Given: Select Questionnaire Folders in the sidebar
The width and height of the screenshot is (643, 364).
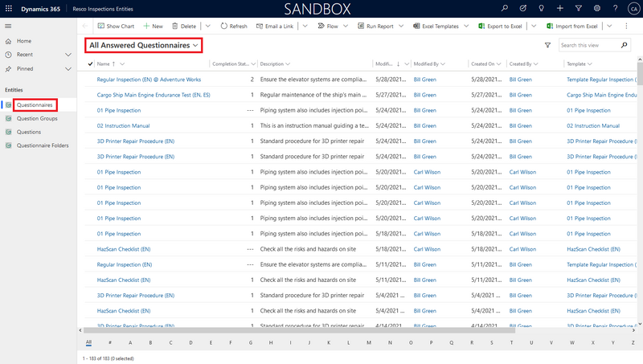Looking at the screenshot, I should 42,145.
